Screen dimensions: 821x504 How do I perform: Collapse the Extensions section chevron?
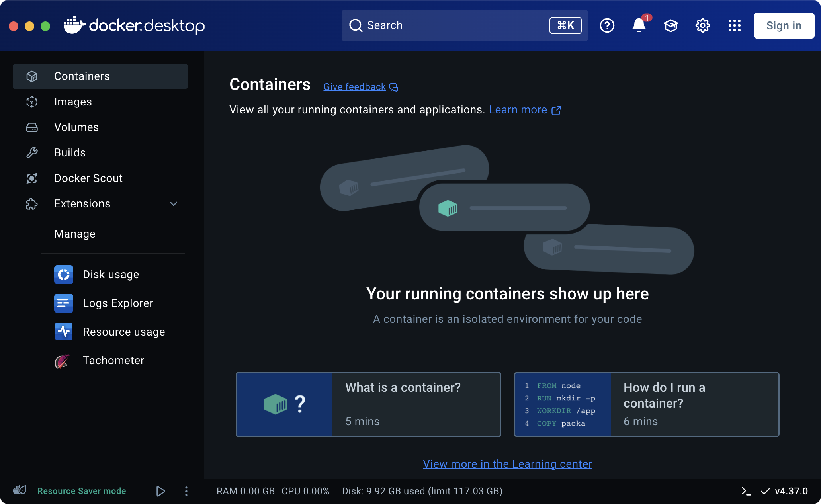click(x=174, y=203)
